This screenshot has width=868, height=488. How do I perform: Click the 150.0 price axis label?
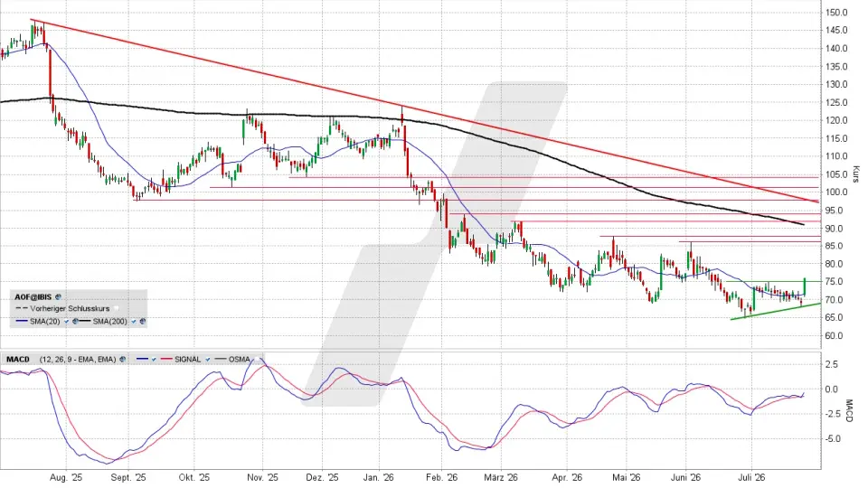(x=835, y=12)
